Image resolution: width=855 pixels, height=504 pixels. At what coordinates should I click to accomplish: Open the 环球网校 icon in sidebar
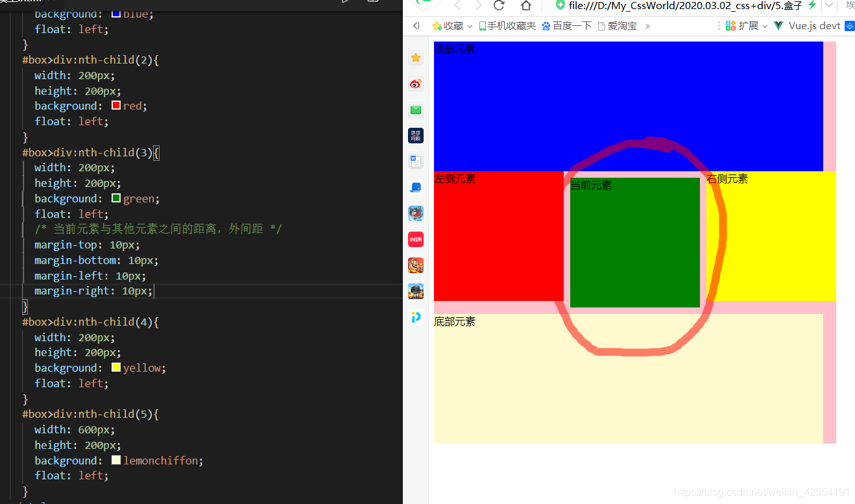(416, 136)
